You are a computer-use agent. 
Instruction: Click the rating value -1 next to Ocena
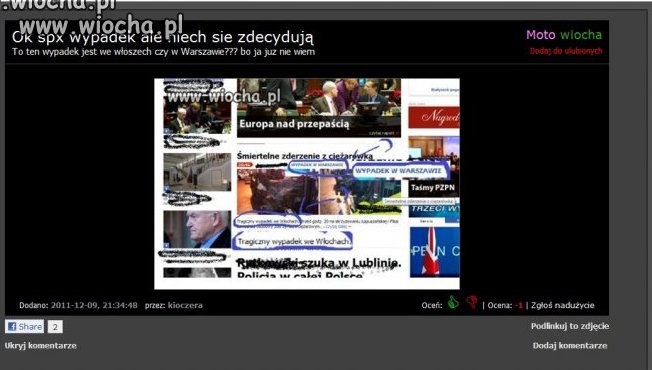(519, 305)
